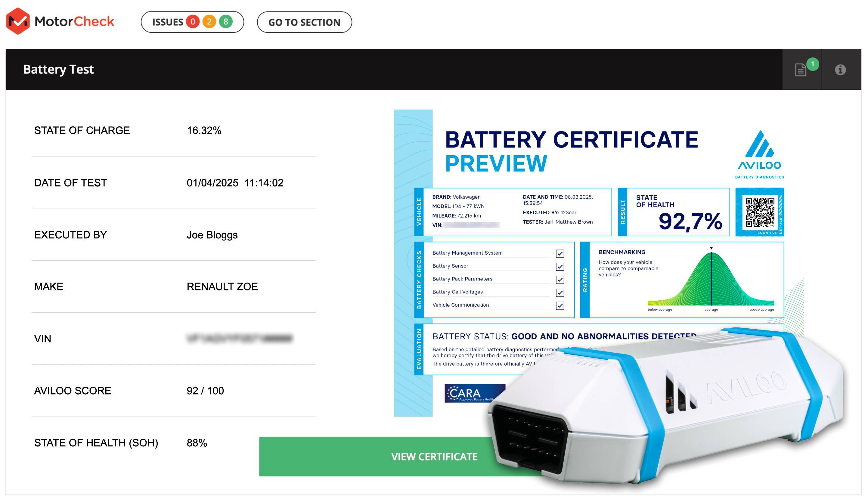Open the notes document icon in header

point(801,70)
